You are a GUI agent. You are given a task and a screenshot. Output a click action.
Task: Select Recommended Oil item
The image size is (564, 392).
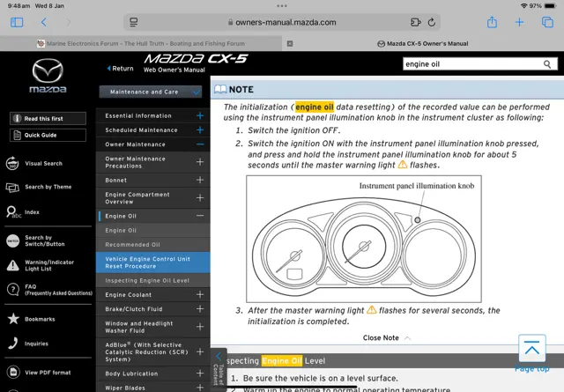click(x=152, y=245)
